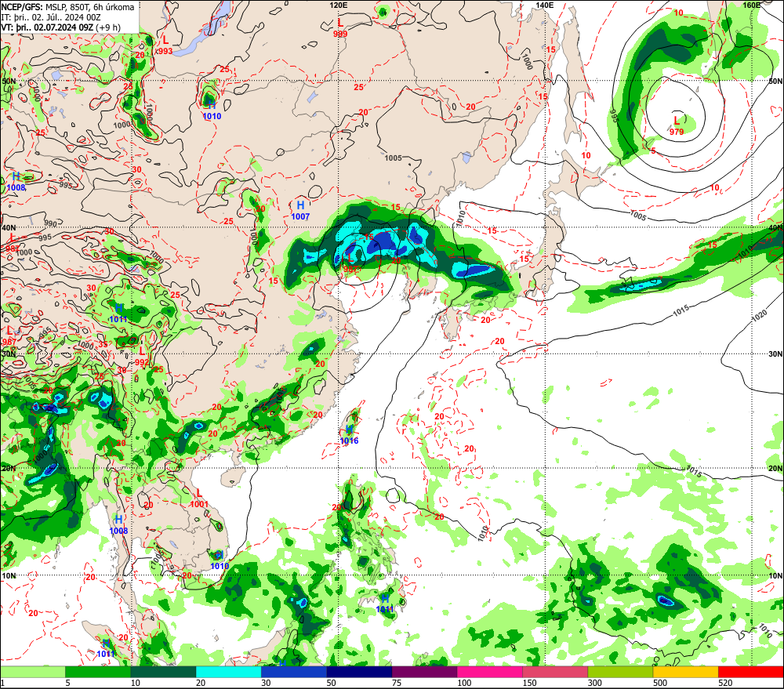Click the L 993 low pressure label

165,45
